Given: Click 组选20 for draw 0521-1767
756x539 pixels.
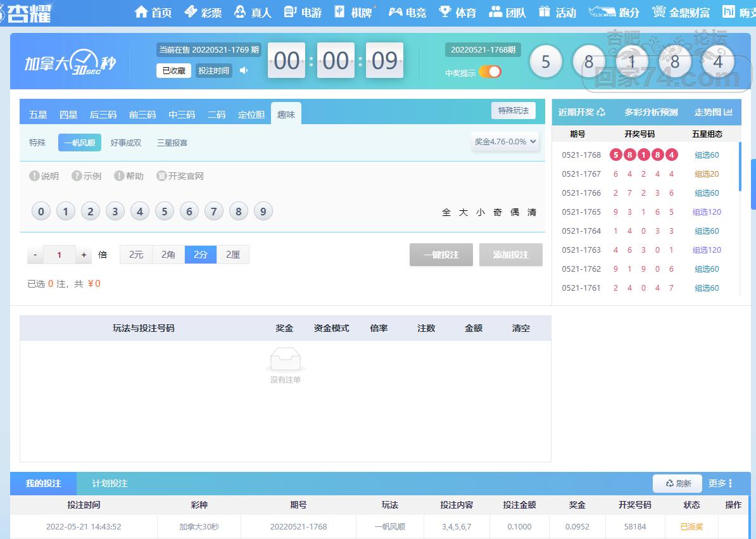Looking at the screenshot, I should [x=707, y=174].
